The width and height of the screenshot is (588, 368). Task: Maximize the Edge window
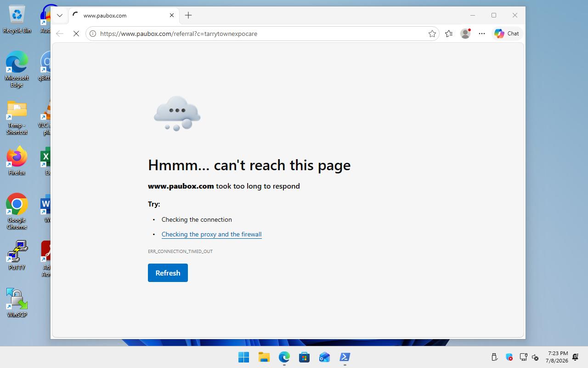tap(494, 15)
